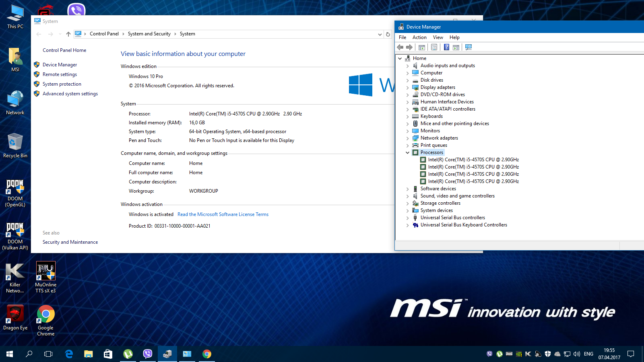Viewport: 644px width, 362px height.
Task: Click the Scan for hardware changes toolbar icon
Action: [469, 47]
